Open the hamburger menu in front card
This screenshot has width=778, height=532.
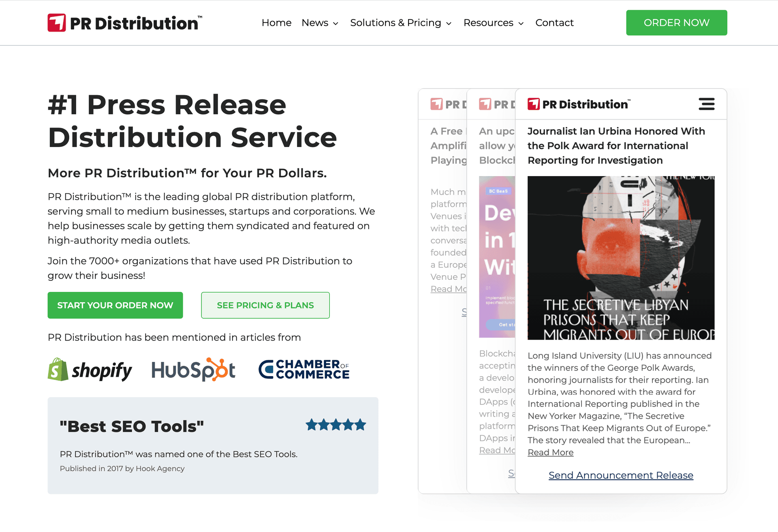pyautogui.click(x=706, y=104)
